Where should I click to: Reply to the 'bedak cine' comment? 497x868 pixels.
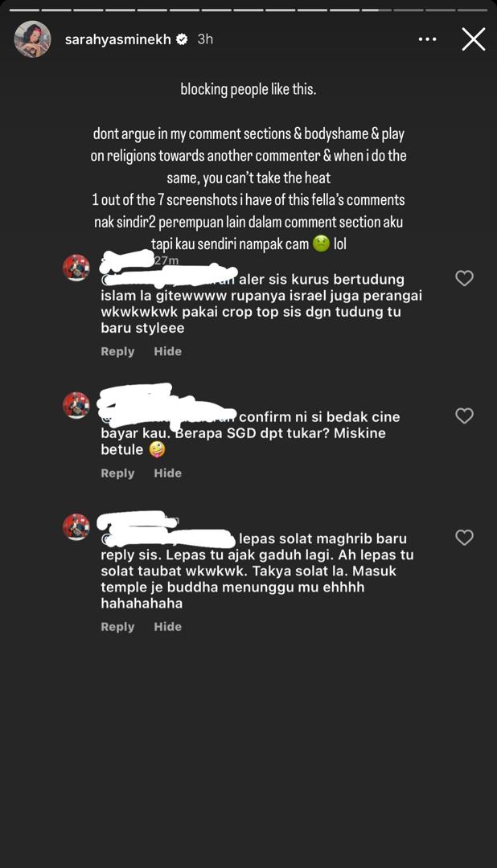coord(117,473)
